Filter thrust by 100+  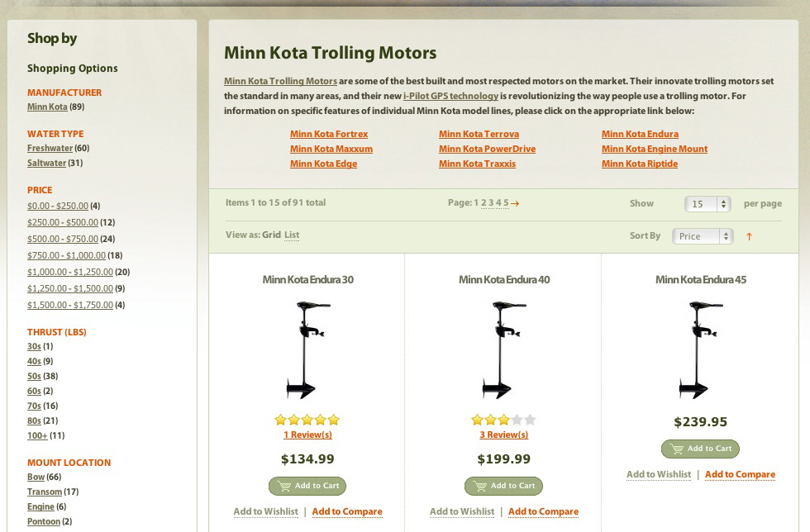click(37, 435)
